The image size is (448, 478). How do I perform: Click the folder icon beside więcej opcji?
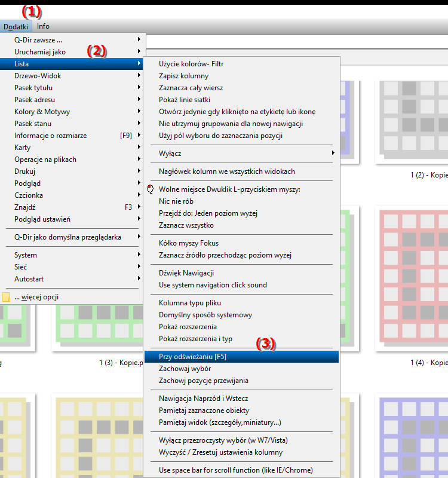pos(6,297)
